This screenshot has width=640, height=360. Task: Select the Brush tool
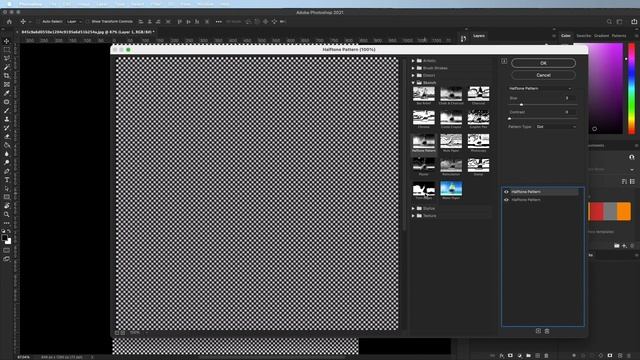7,110
